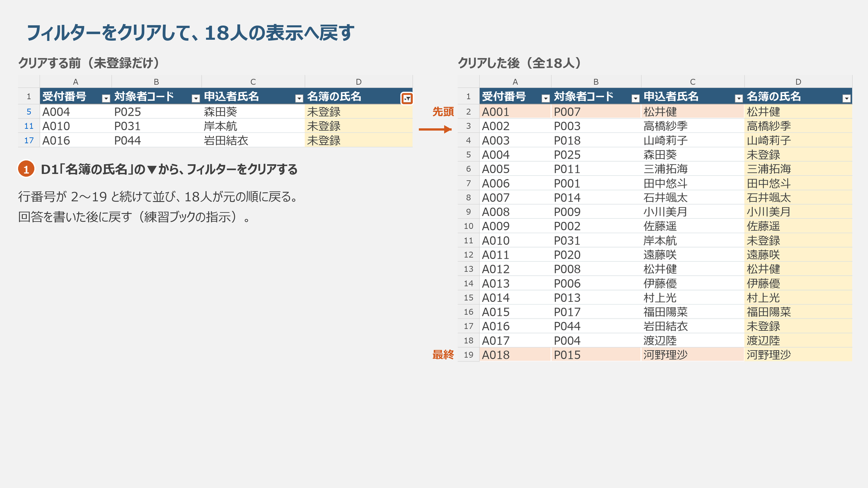Click cell A001 in right table
This screenshot has height=488, width=868.
click(515, 112)
